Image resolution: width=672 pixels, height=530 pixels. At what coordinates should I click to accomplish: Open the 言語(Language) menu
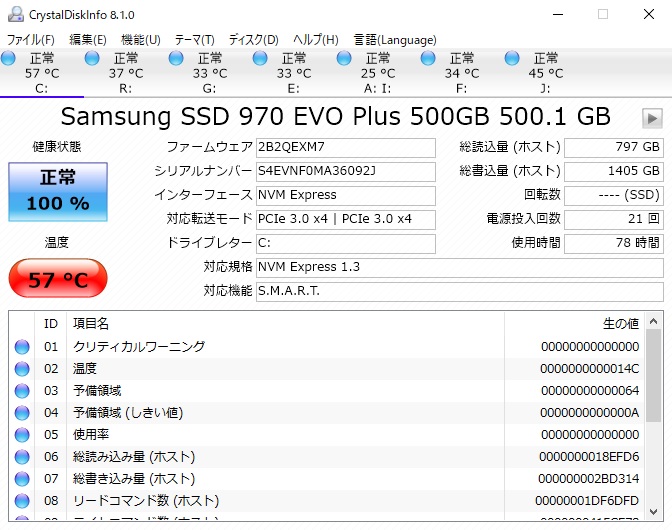(395, 40)
